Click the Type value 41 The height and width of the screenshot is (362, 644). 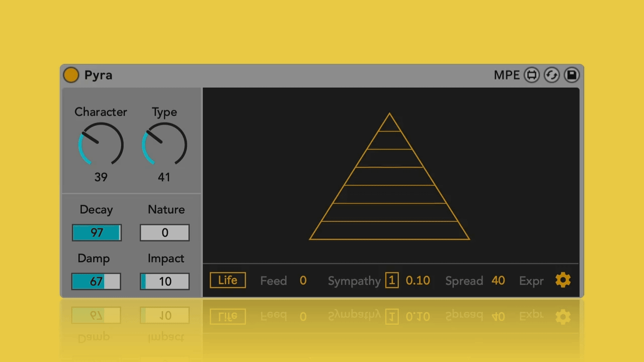(x=164, y=177)
